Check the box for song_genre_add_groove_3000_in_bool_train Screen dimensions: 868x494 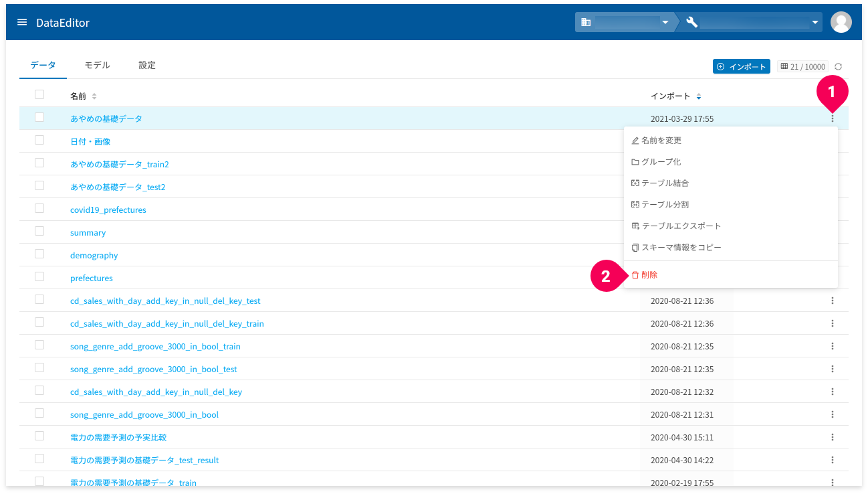39,345
